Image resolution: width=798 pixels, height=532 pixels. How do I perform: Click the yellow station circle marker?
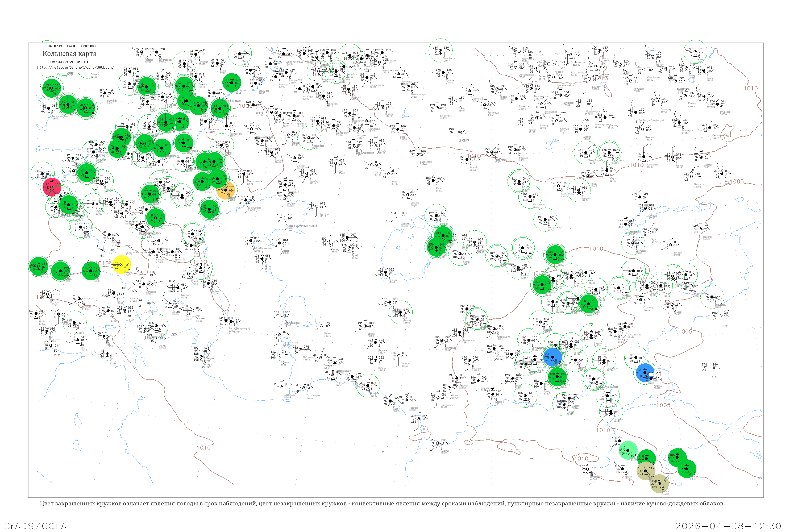[x=121, y=265]
